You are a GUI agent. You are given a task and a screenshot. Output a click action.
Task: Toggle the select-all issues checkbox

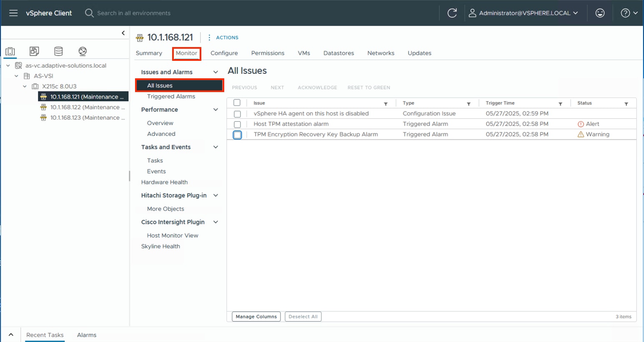click(237, 103)
